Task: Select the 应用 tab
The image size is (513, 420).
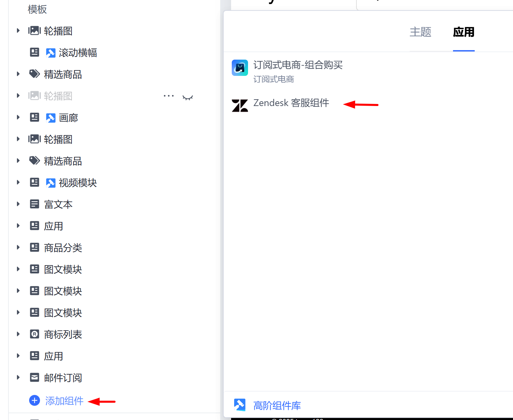Action: pyautogui.click(x=464, y=32)
